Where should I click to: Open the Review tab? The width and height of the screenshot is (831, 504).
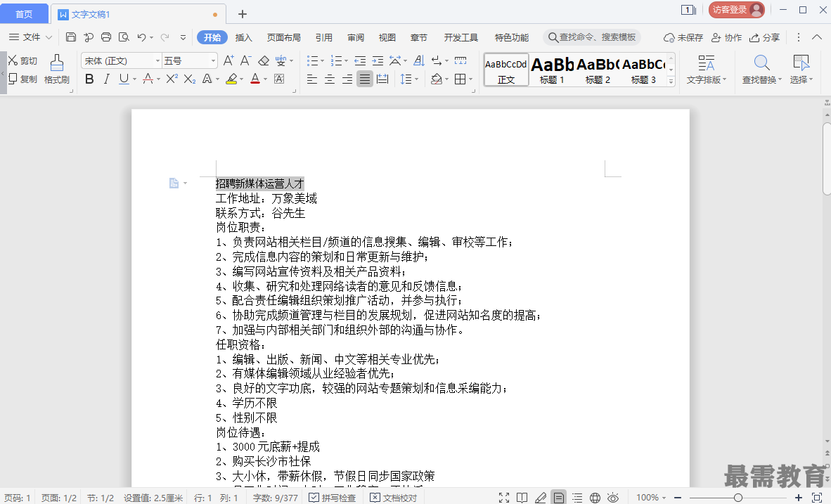click(356, 37)
